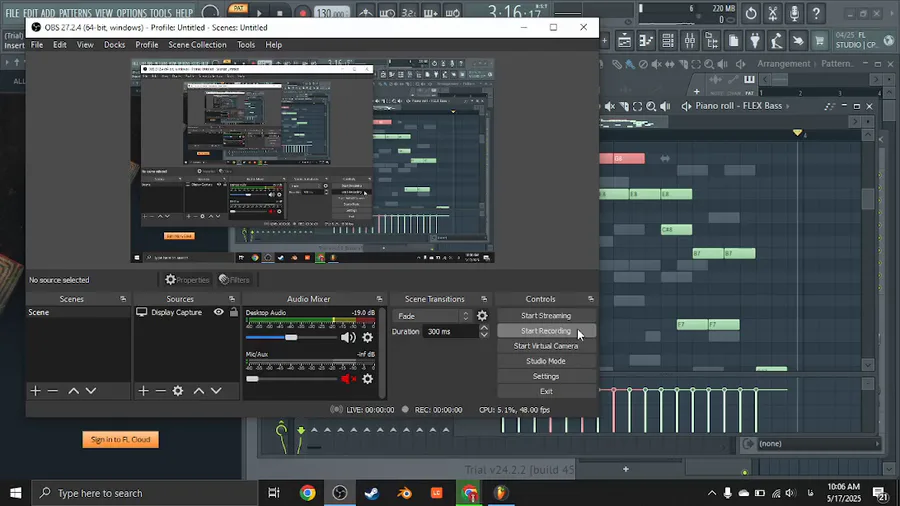Open the OBS Docks menu
Viewport: 900px width, 506px height.
coord(114,45)
